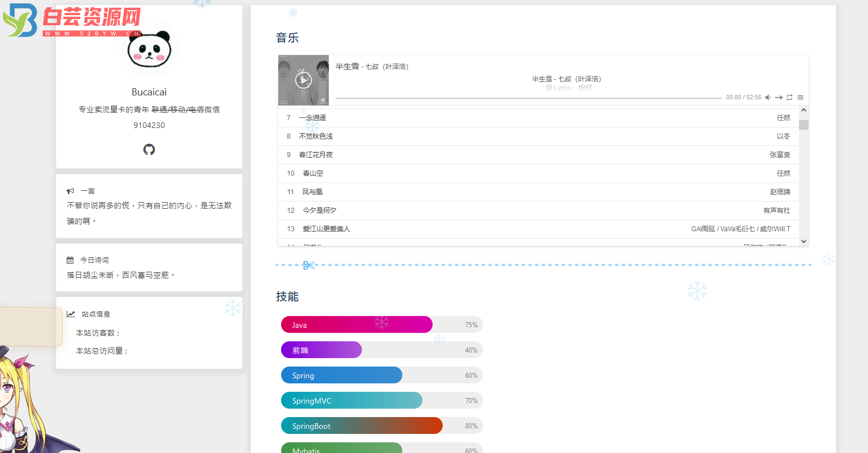868x453 pixels.
Task: Play the song 半生雪 via the cover play button
Action: (303, 80)
